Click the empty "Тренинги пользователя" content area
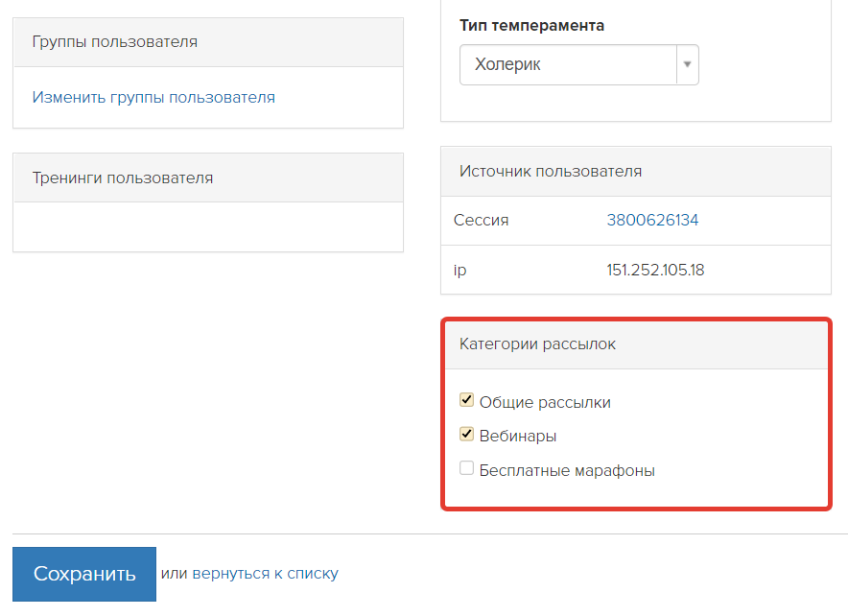The image size is (848, 616). [207, 227]
